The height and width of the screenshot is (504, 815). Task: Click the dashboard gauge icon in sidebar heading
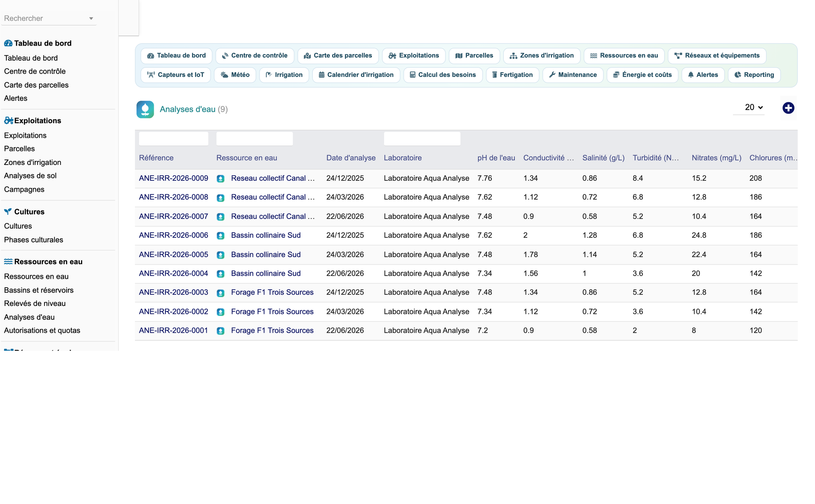click(8, 43)
